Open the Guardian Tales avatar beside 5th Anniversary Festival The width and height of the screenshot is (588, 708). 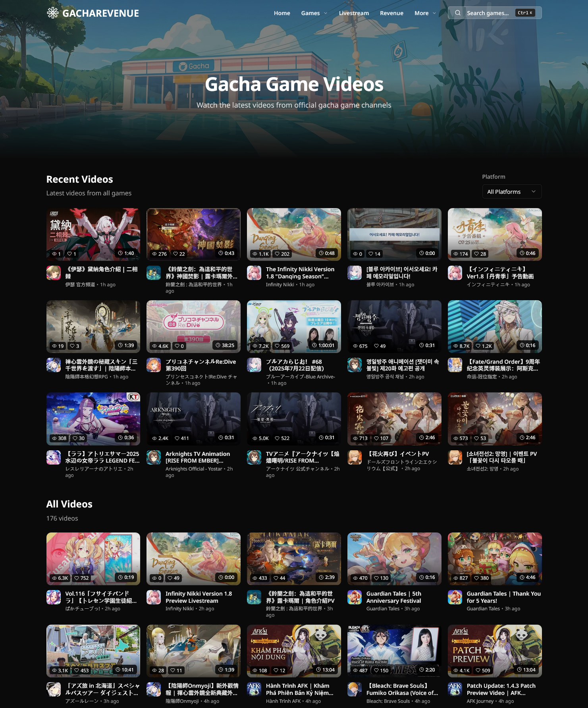point(355,597)
